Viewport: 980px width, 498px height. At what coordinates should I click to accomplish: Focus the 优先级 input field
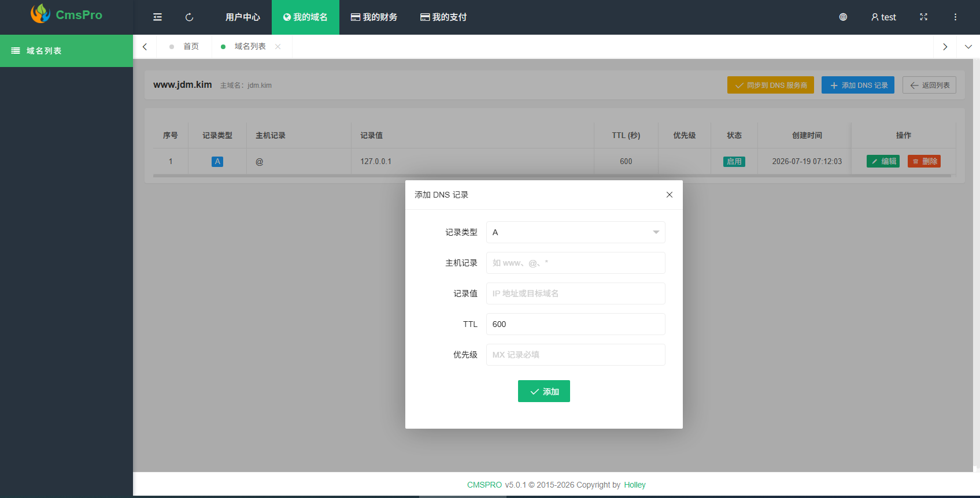coord(575,355)
